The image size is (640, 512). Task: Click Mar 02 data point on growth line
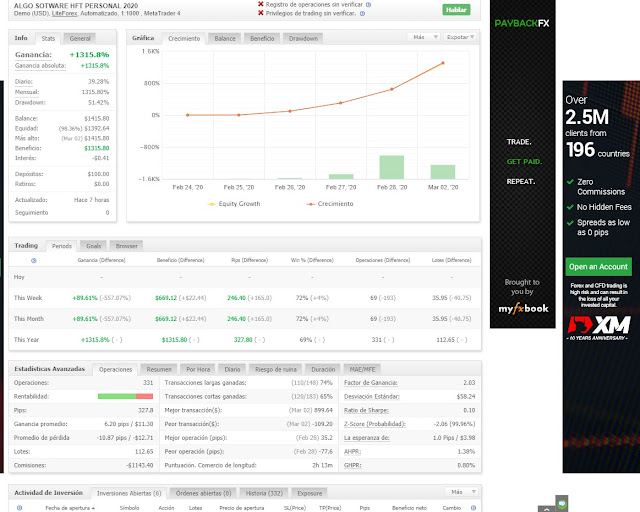tap(443, 63)
